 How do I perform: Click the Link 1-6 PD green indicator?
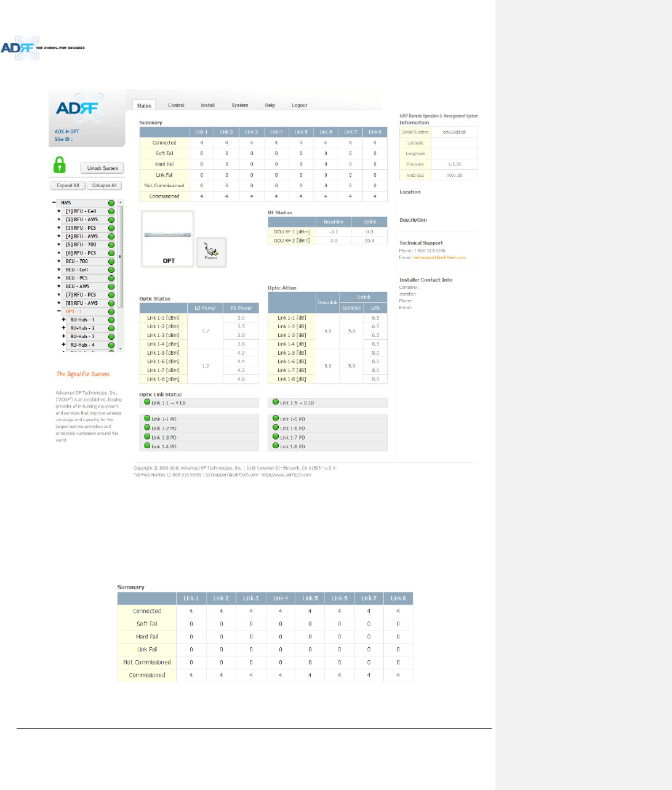tap(276, 427)
